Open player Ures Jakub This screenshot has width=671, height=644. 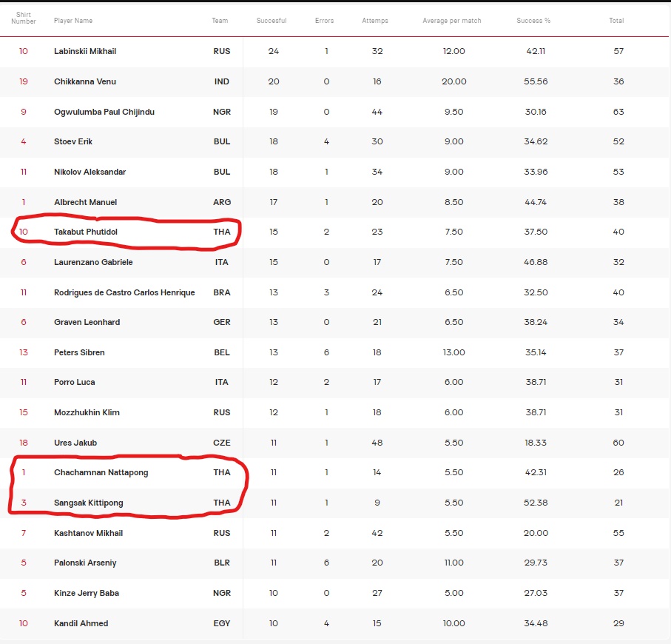[75, 443]
